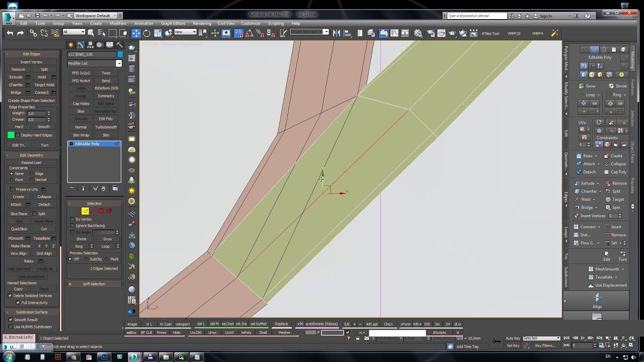The image size is (644, 362).
Task: Open the Civil View menu
Action: (x=226, y=24)
